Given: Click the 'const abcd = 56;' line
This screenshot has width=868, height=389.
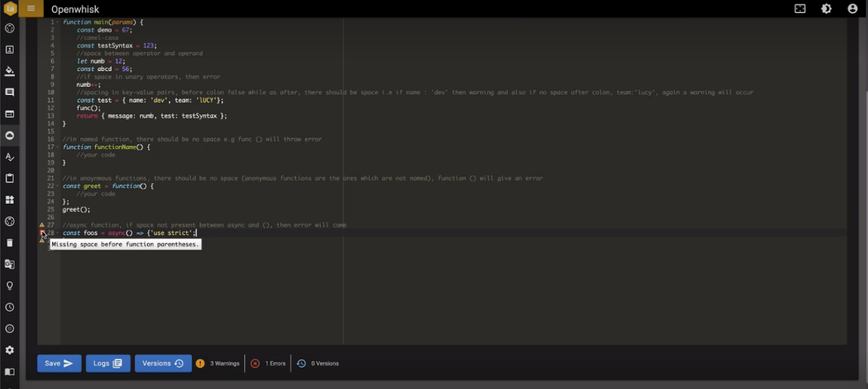Looking at the screenshot, I should (x=104, y=69).
